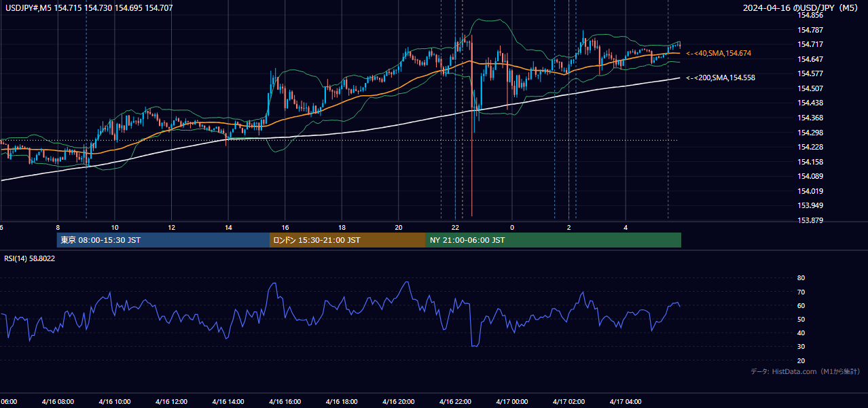Click the 200 SMA 154.558 label
Screen dimensions: 868x408
pos(721,78)
